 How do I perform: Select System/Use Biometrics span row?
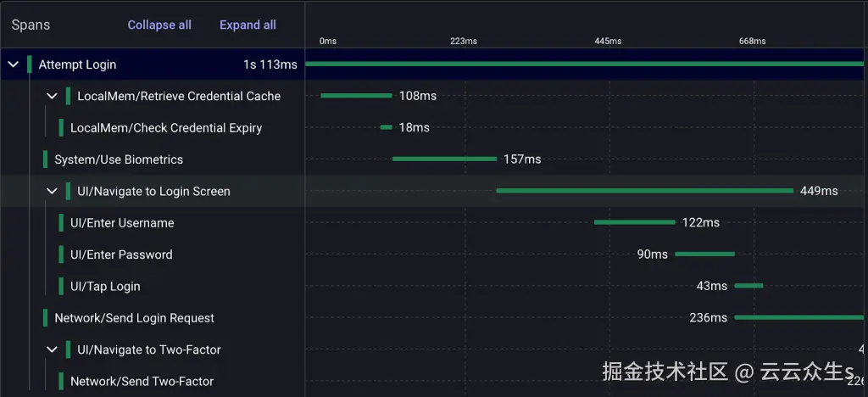(x=118, y=159)
